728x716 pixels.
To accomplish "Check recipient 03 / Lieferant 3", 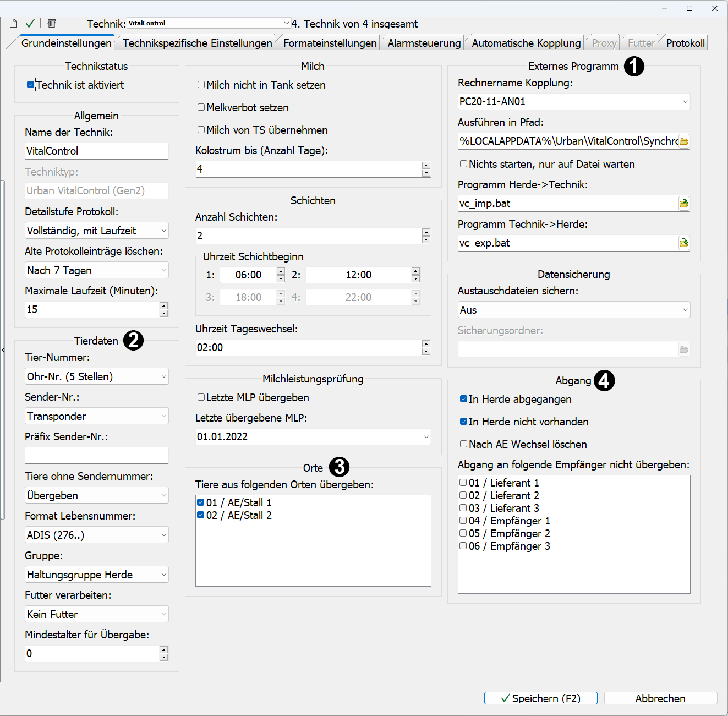I will [x=463, y=508].
